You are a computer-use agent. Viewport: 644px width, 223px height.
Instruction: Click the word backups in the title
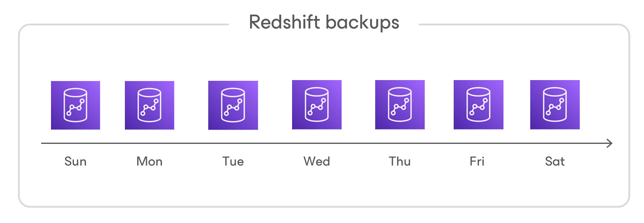click(x=363, y=23)
